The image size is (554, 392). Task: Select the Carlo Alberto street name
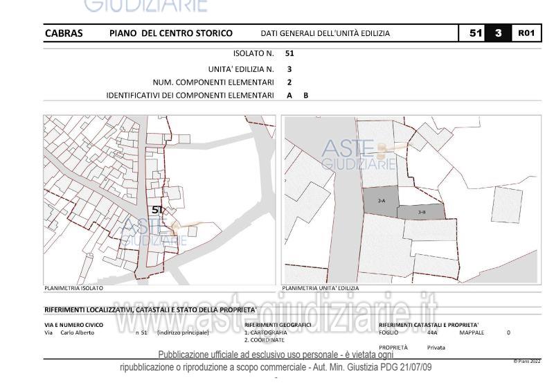pos(77,332)
